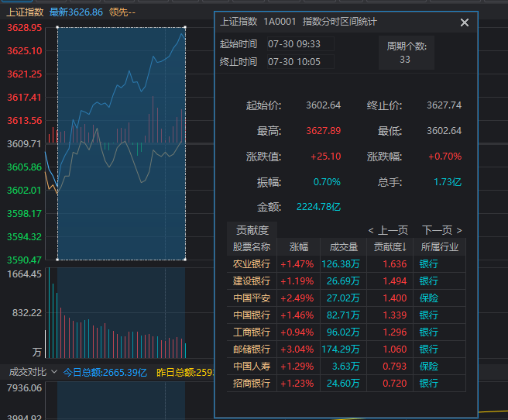Click 上证指数 title above the chart

(26, 12)
